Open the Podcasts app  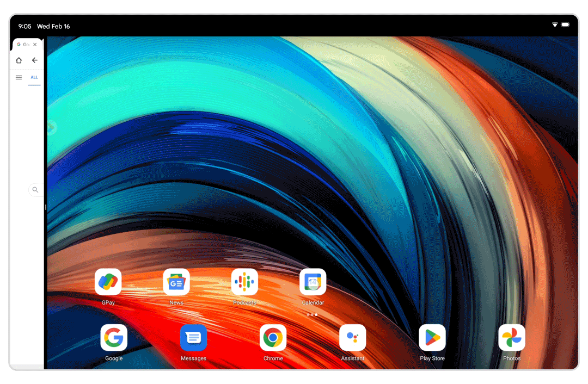tap(244, 282)
